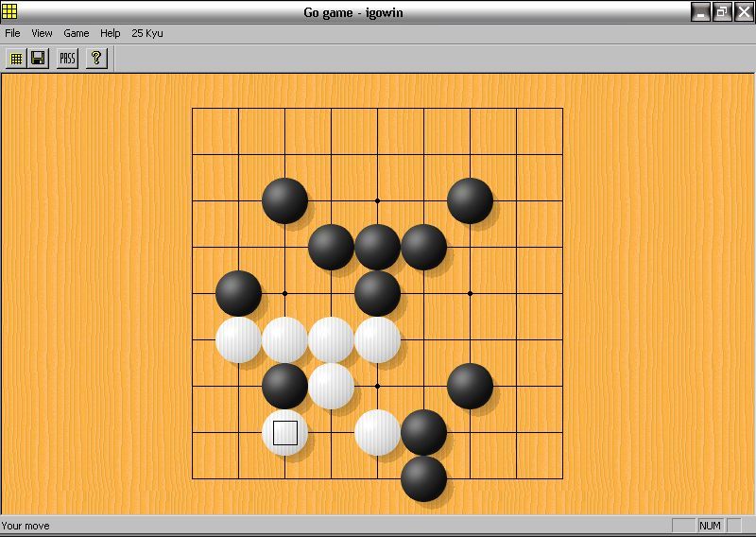756x537 pixels.
Task: Open the 25 Kyu rank menu
Action: 147,33
